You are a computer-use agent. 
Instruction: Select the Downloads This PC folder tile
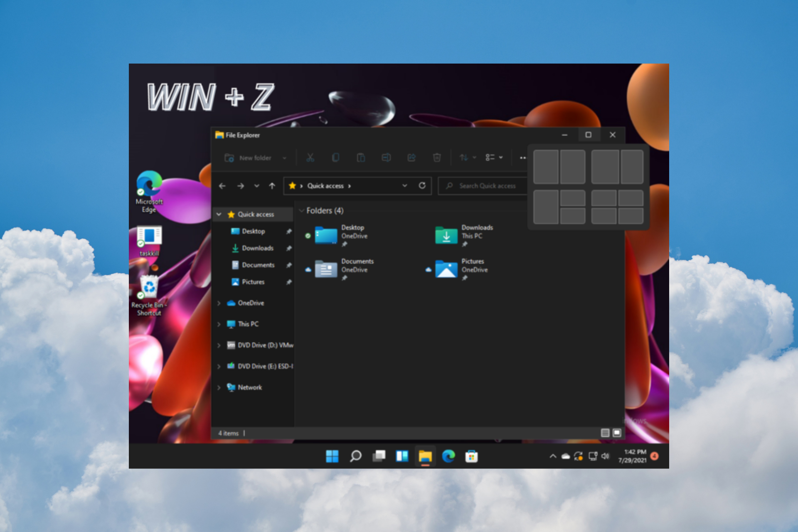pyautogui.click(x=463, y=236)
